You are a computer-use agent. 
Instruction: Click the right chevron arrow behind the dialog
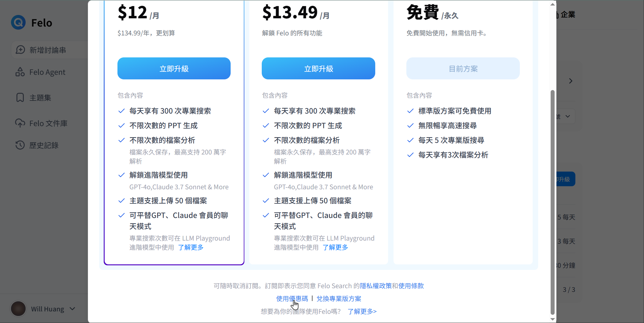[x=570, y=81]
